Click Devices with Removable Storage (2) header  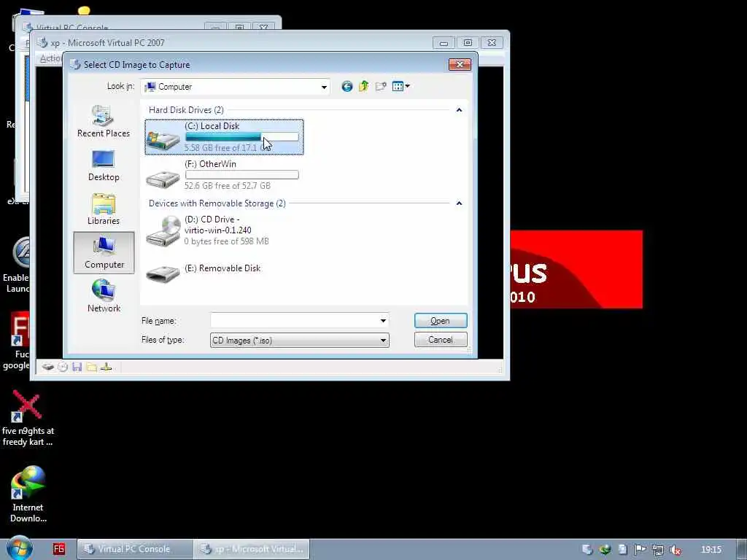[x=217, y=203]
